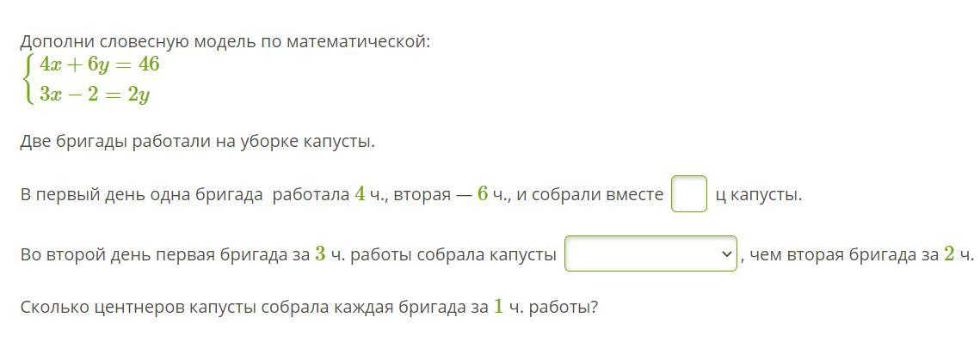This screenshot has height=342, width=980.
Task: Click the sentence "Две бригады работали на уборке капусты"
Action: point(198,143)
